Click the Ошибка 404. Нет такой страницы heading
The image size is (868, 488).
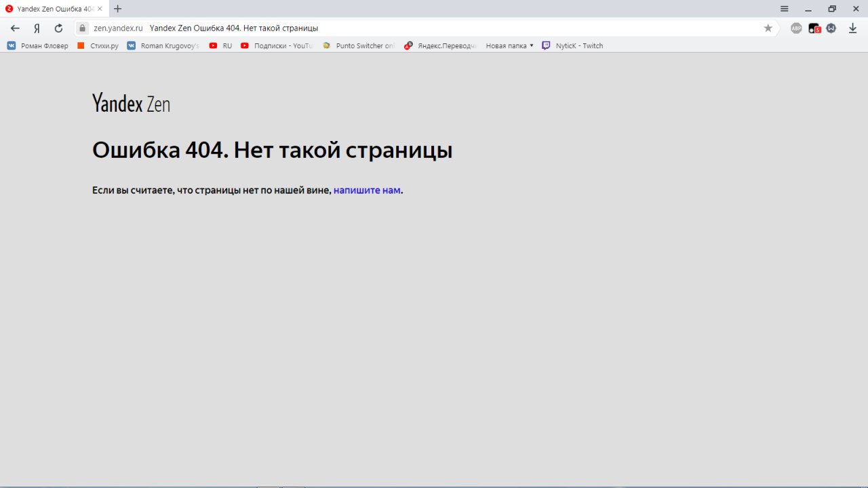coord(272,150)
